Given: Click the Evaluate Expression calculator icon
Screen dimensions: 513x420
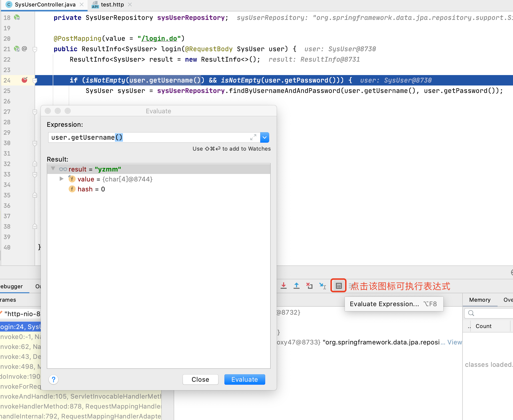Looking at the screenshot, I should (339, 286).
